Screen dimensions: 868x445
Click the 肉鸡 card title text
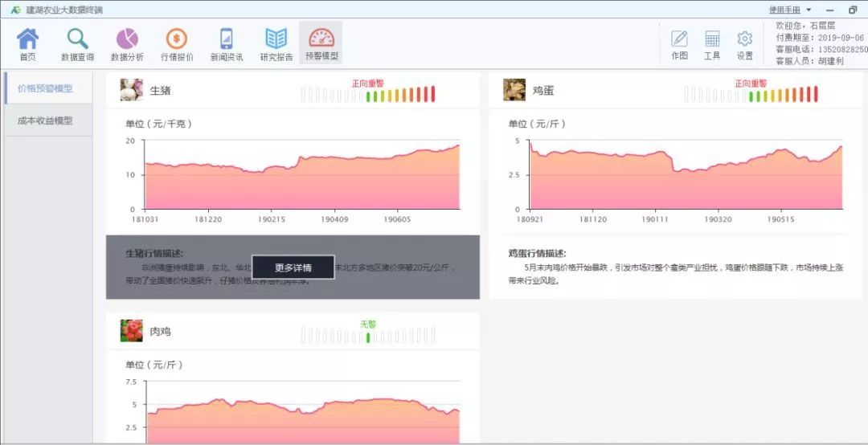161,332
